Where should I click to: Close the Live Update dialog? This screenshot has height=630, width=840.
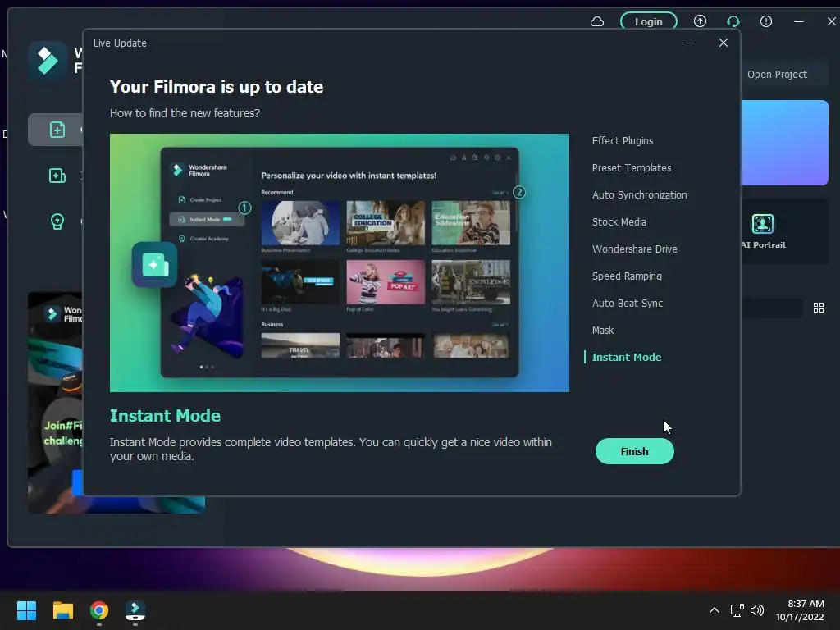click(x=723, y=43)
